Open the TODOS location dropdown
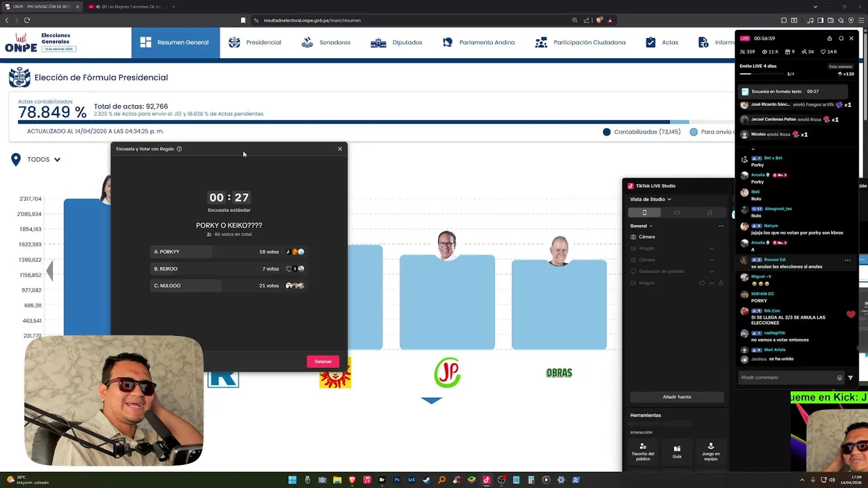This screenshot has height=488, width=868. click(x=44, y=159)
